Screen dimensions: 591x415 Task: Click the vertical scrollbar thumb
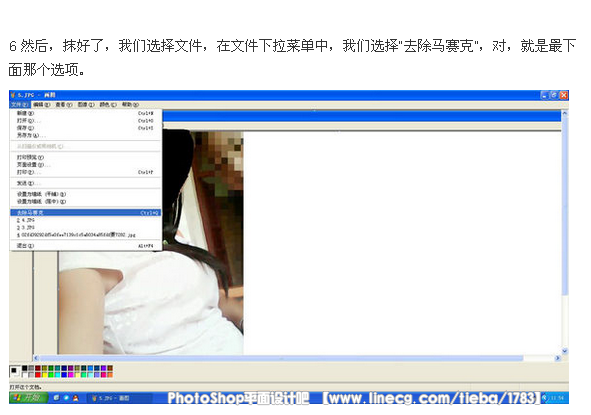[x=565, y=205]
